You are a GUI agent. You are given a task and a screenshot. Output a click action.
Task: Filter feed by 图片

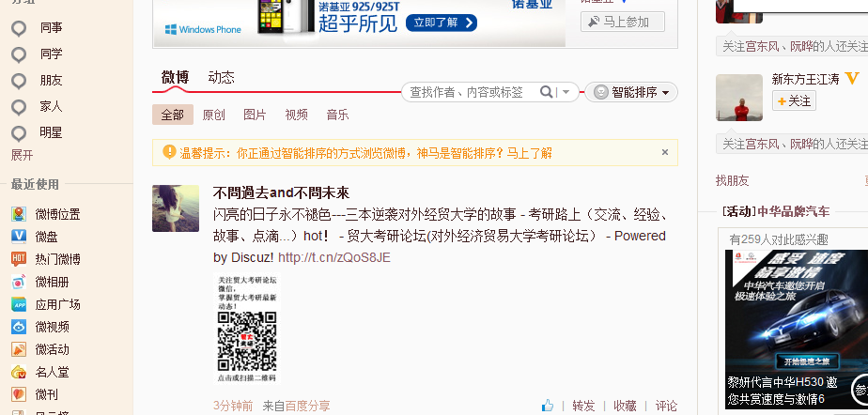point(255,115)
